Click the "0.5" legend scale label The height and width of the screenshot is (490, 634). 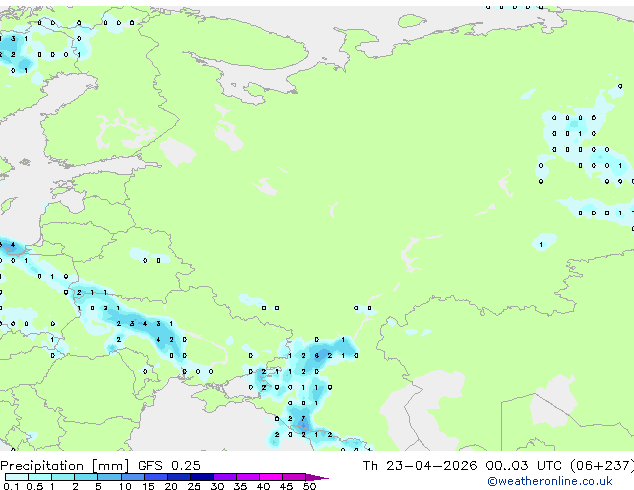point(35,486)
